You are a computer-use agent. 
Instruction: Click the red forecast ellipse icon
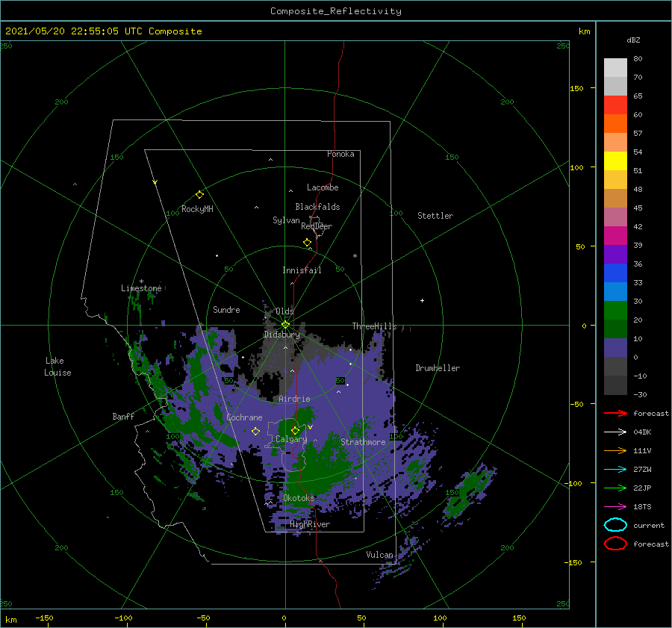tap(615, 544)
